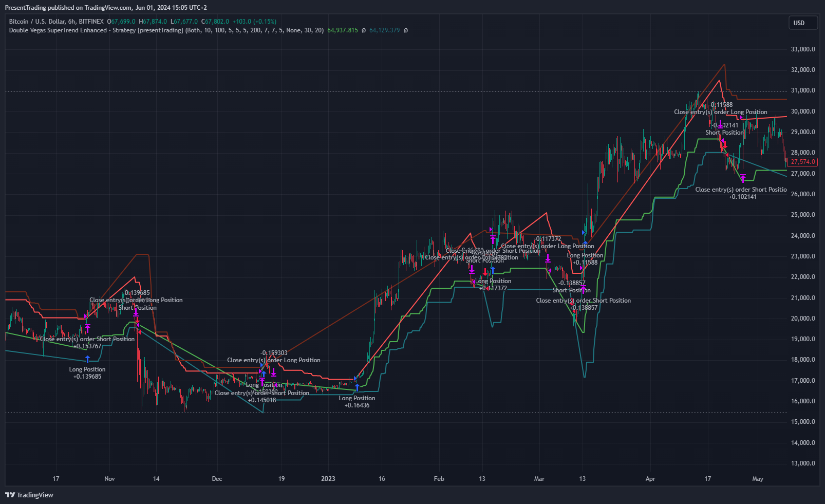Click blue up arrow above Long Position +0.16436
The image size is (825, 504).
[357, 387]
